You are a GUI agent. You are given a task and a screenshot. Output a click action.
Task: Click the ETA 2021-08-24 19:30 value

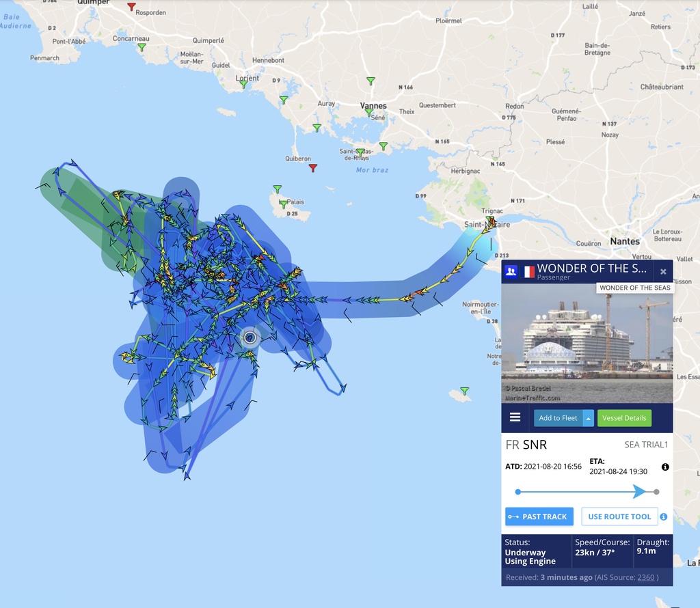coord(618,471)
